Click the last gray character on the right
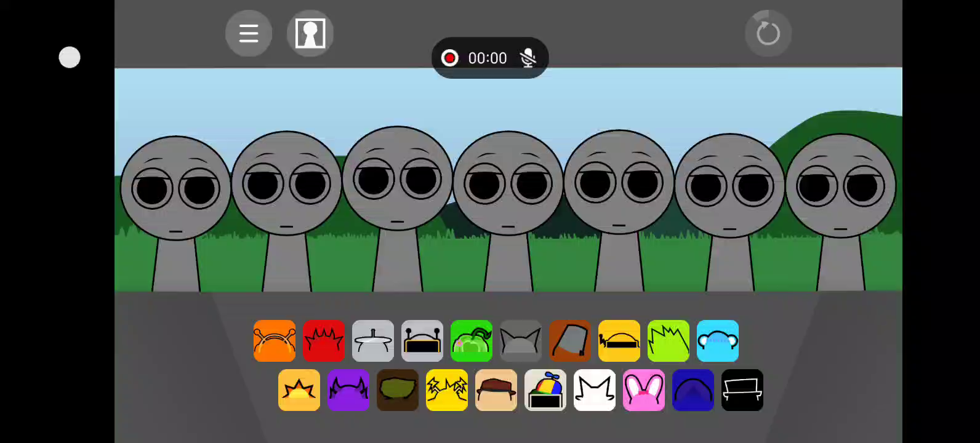 point(840,211)
